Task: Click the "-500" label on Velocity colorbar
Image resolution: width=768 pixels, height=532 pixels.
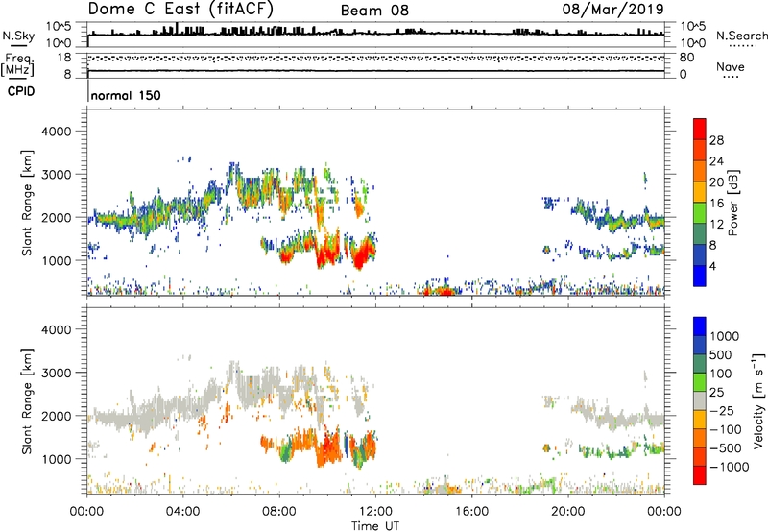Action: coord(726,447)
